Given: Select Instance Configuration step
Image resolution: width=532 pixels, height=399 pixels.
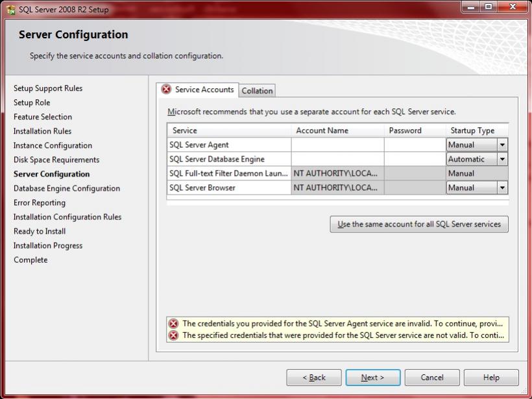Looking at the screenshot, I should point(53,145).
